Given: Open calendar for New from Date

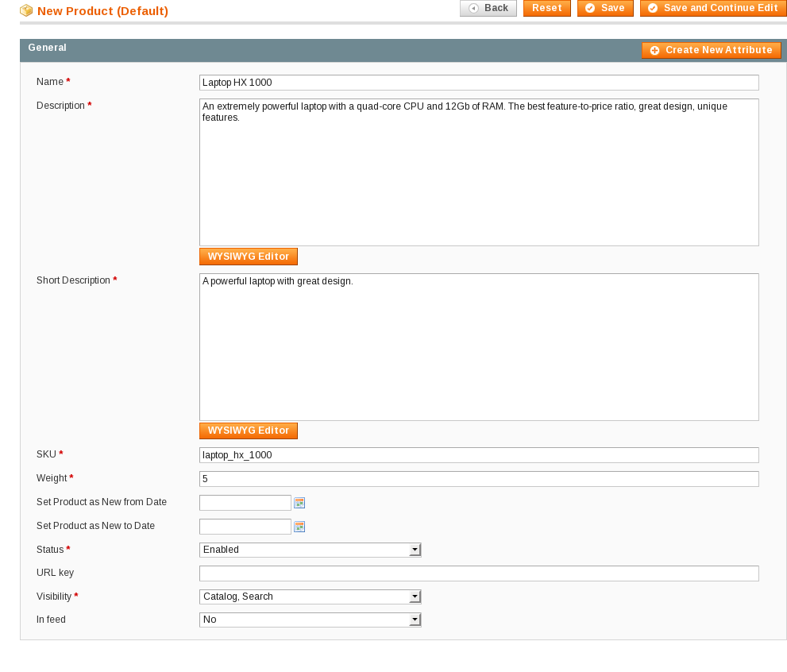Looking at the screenshot, I should click(x=299, y=503).
